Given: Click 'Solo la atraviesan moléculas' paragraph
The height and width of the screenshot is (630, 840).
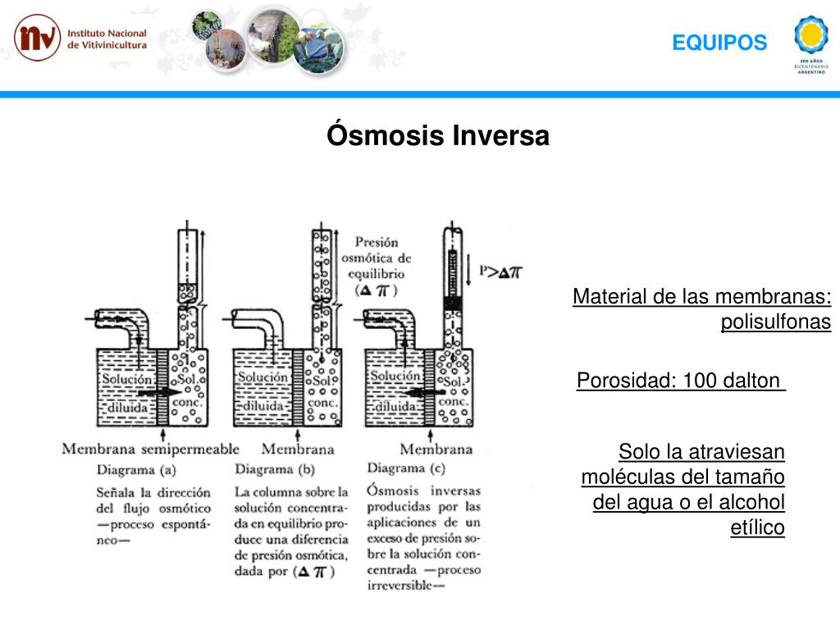Looking at the screenshot, I should [x=683, y=489].
